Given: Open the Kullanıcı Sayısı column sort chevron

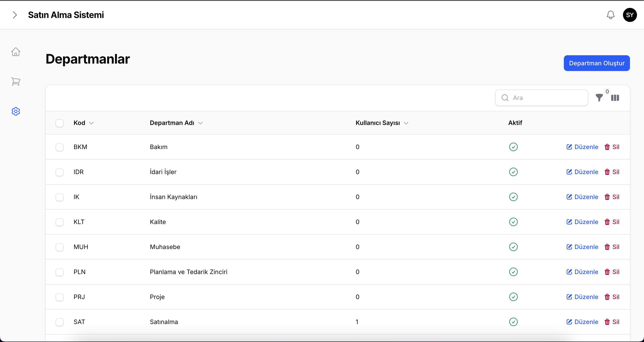Looking at the screenshot, I should [406, 123].
